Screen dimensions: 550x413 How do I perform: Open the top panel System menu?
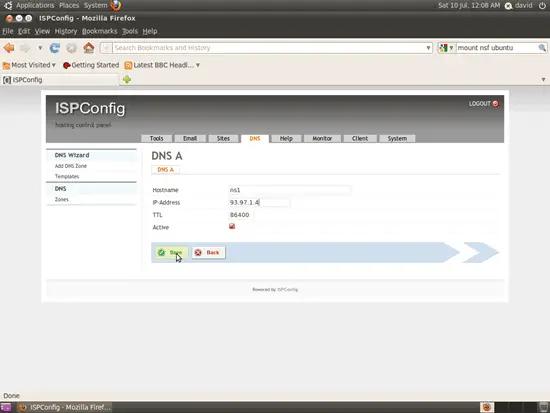point(95,5)
